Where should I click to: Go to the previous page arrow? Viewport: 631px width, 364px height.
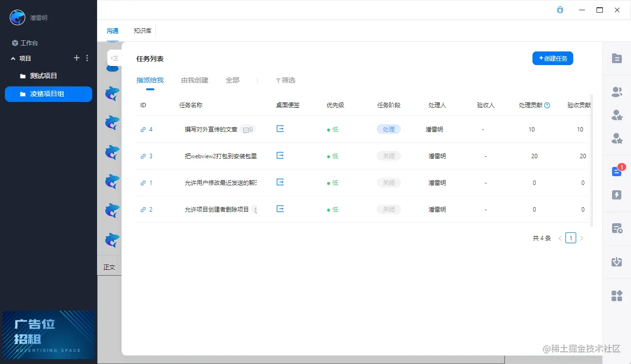click(560, 238)
